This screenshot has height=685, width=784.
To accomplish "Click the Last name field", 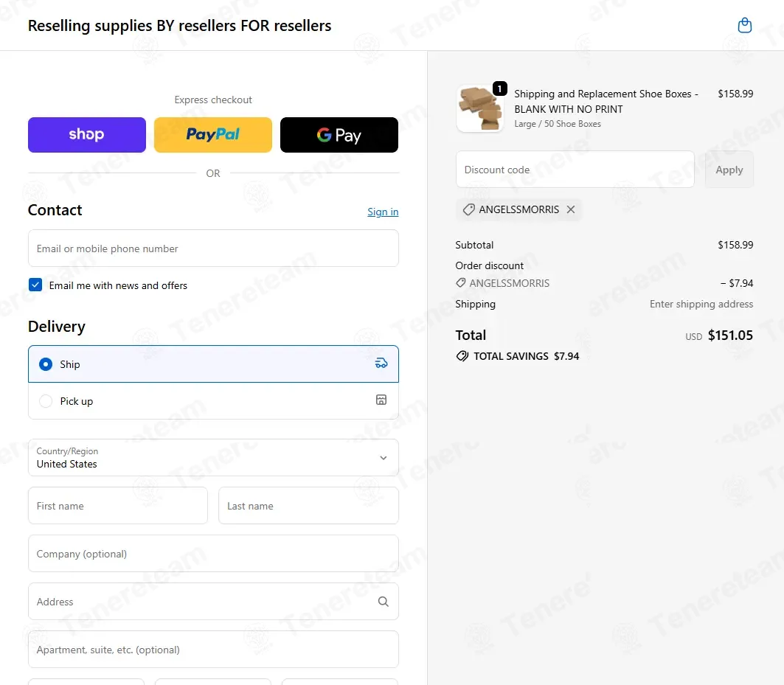I will coord(308,506).
